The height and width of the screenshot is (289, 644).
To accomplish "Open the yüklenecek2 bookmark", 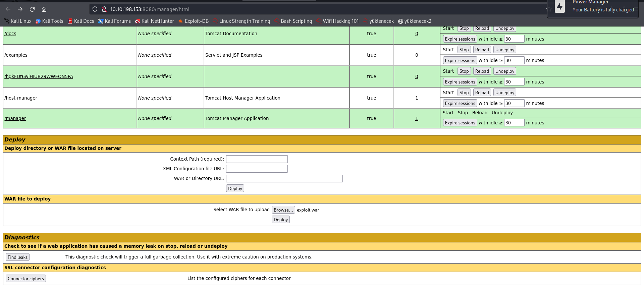I will pyautogui.click(x=415, y=21).
